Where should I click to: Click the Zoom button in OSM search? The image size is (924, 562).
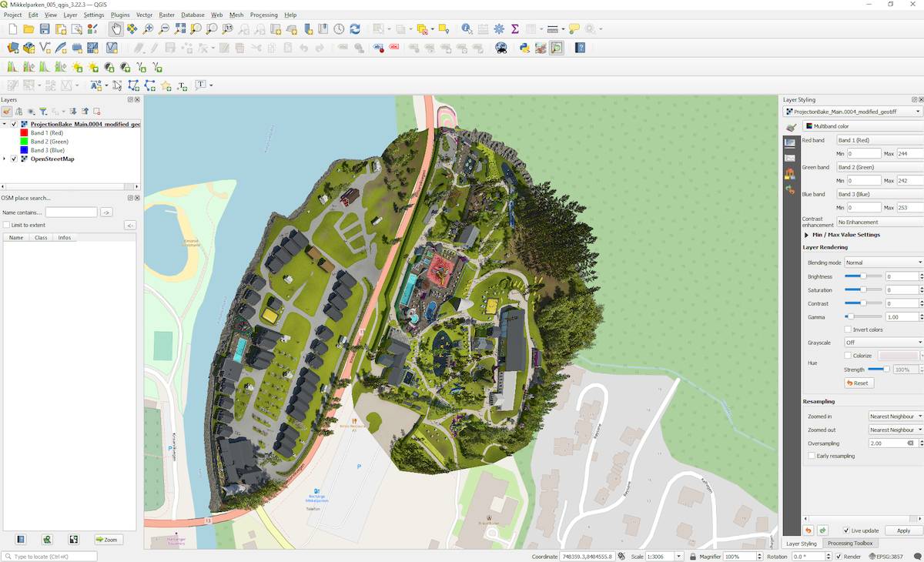[x=107, y=540]
